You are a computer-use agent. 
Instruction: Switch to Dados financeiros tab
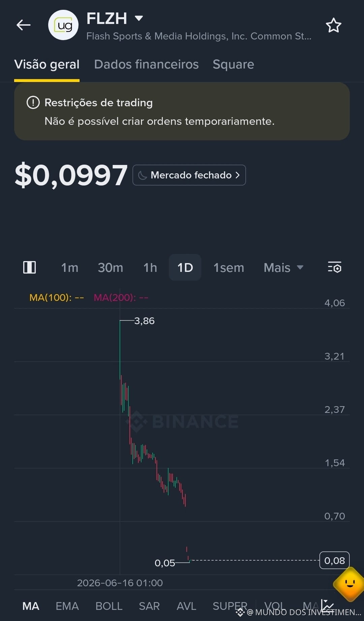click(x=146, y=64)
